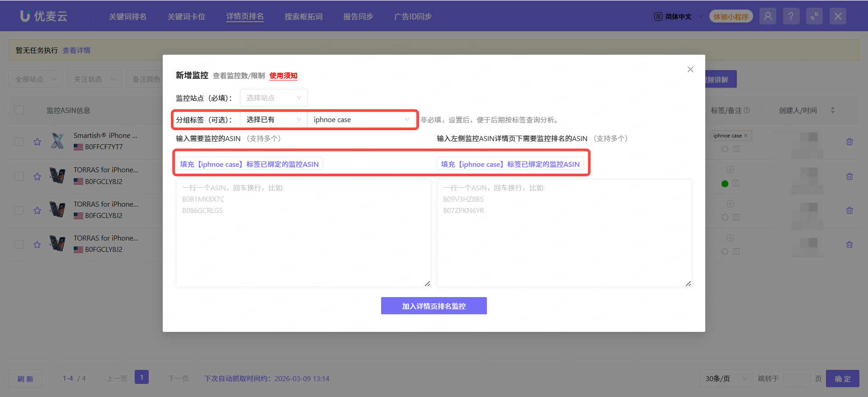Viewport: 868px width, 397px height.
Task: Click the 确定 jump button
Action: pyautogui.click(x=843, y=378)
